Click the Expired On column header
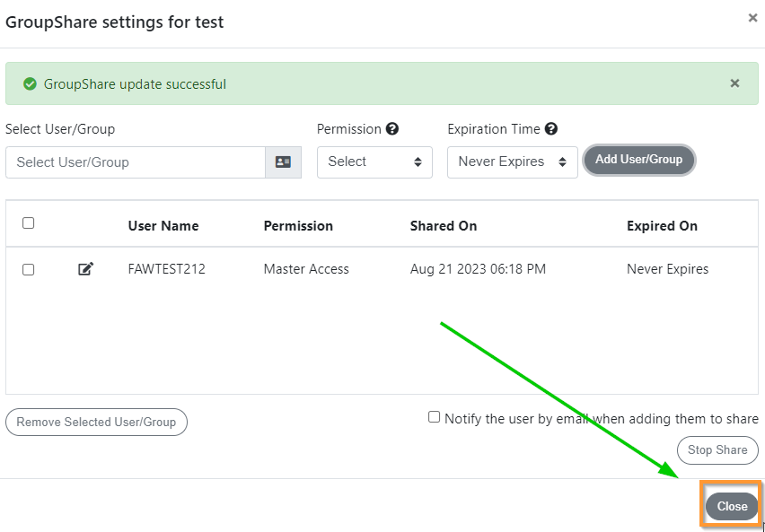The width and height of the screenshot is (765, 532). pos(662,226)
